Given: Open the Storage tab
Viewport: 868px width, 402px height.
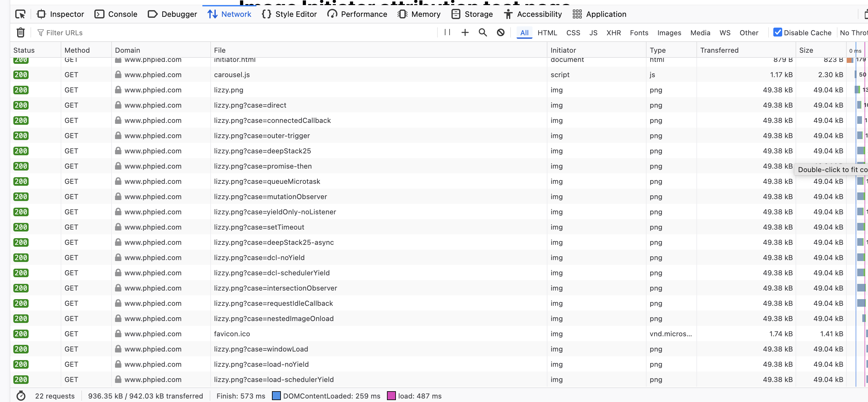Looking at the screenshot, I should pos(472,14).
